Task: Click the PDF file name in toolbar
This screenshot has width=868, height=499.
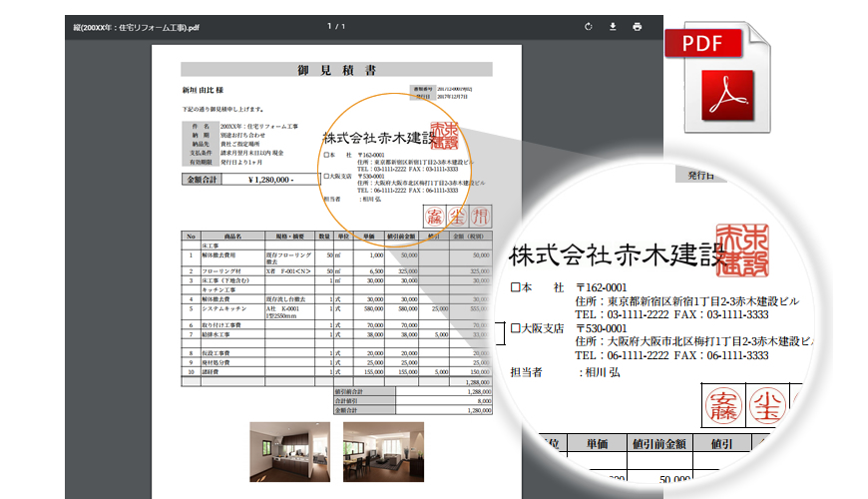Action: [136, 27]
